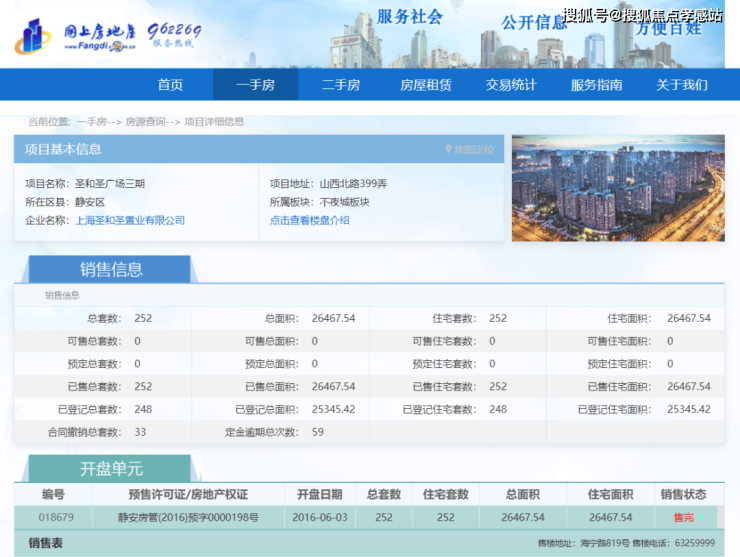Open the 房屋租赁 section
The image size is (740, 557).
[426, 85]
